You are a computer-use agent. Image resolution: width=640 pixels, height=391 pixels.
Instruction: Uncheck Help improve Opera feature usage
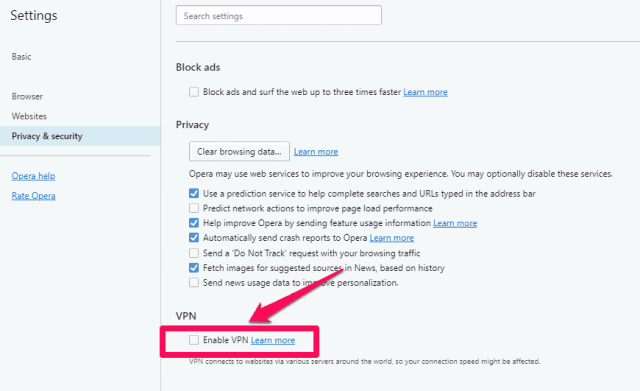[194, 223]
